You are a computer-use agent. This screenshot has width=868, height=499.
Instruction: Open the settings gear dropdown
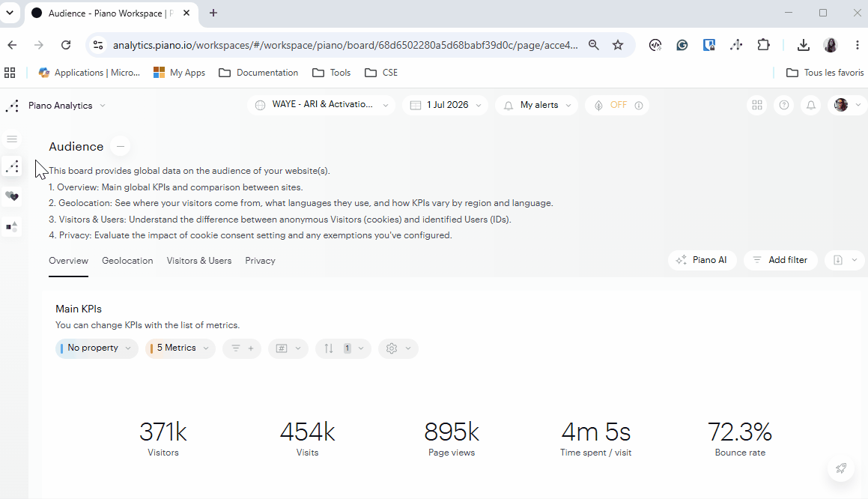tap(398, 348)
